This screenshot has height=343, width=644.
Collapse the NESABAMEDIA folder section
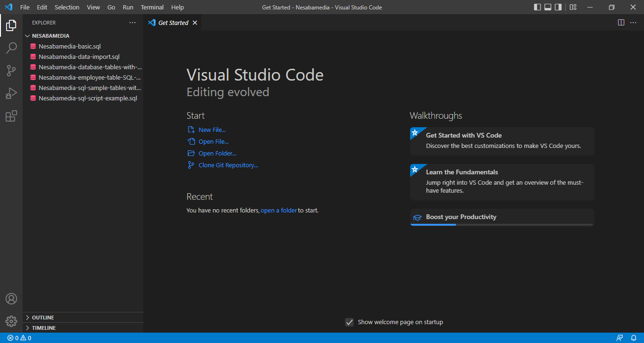click(50, 36)
